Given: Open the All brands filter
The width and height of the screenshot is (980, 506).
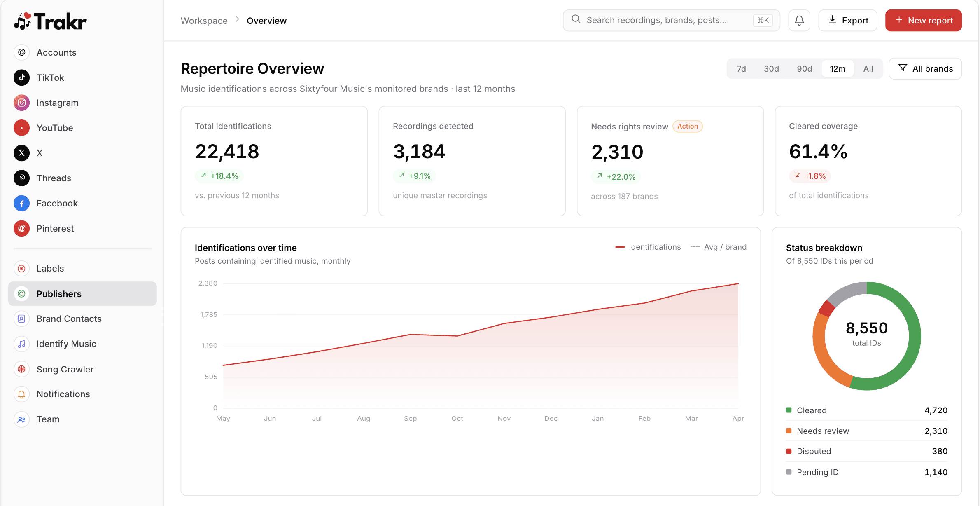Looking at the screenshot, I should [925, 68].
